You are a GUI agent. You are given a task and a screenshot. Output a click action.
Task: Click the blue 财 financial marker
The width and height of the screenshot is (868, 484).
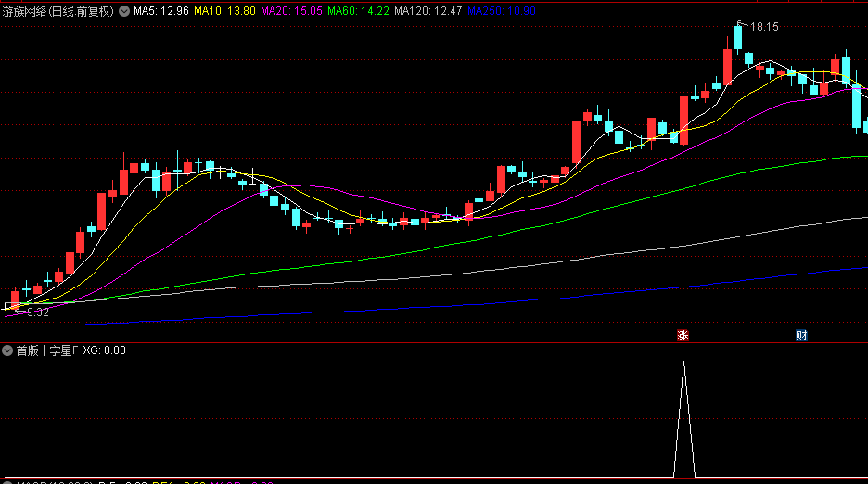(801, 335)
